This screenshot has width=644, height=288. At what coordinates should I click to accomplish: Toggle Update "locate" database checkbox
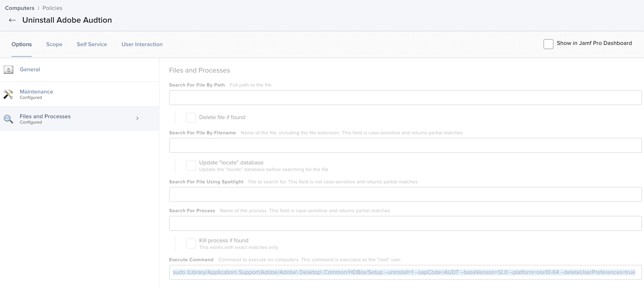(191, 166)
